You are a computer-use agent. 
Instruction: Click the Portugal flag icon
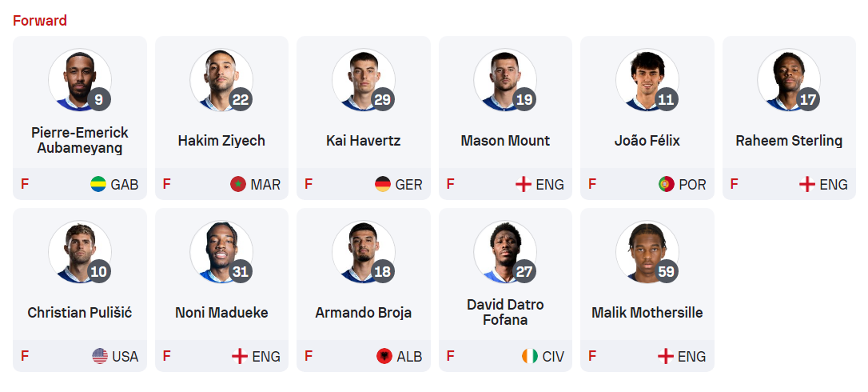click(667, 184)
